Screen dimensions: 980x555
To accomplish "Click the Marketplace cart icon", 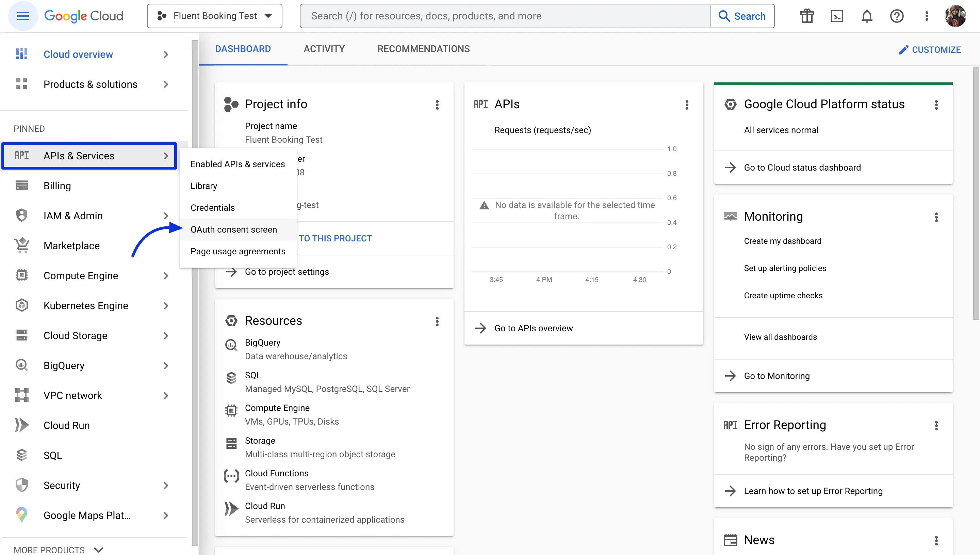I will [22, 245].
